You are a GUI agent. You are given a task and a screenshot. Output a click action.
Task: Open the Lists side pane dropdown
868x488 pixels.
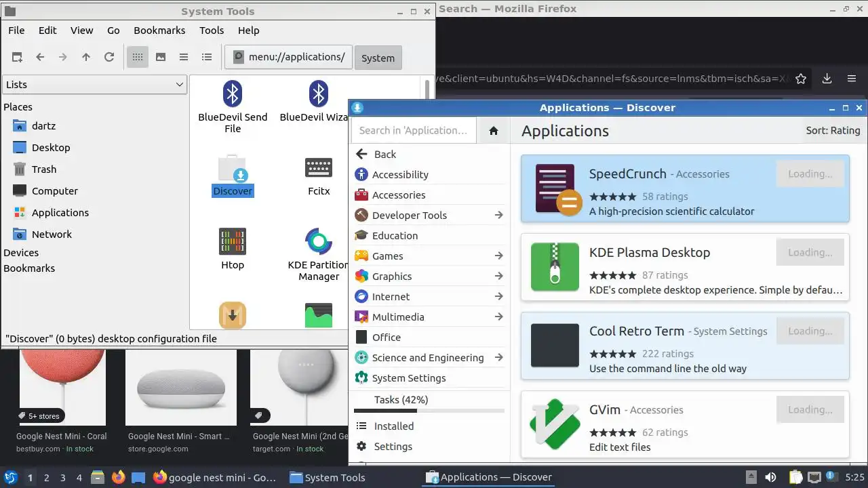[95, 85]
